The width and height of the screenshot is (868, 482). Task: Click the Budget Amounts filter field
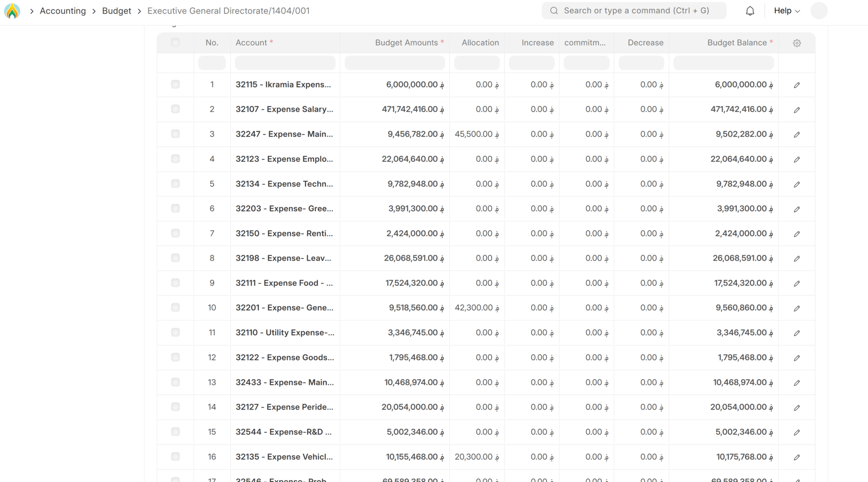(x=395, y=63)
